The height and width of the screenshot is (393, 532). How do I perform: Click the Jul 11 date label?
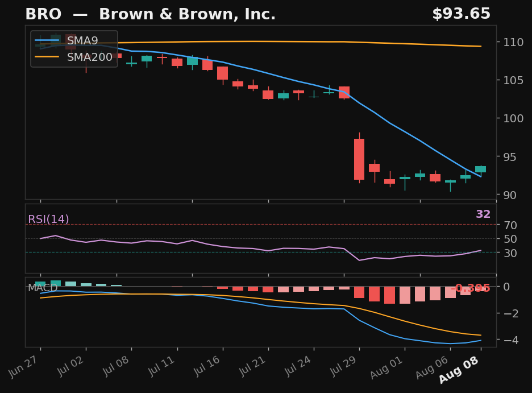coord(161,366)
